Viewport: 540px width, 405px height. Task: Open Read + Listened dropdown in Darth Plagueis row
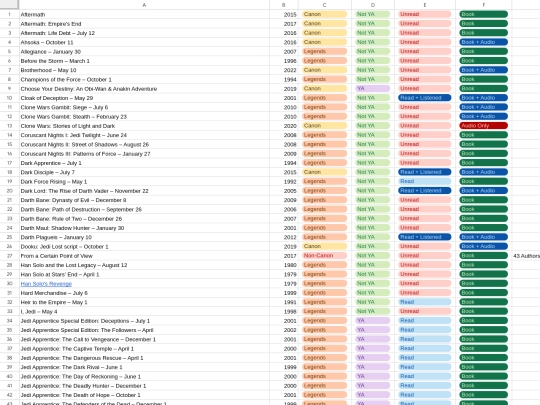pos(425,237)
